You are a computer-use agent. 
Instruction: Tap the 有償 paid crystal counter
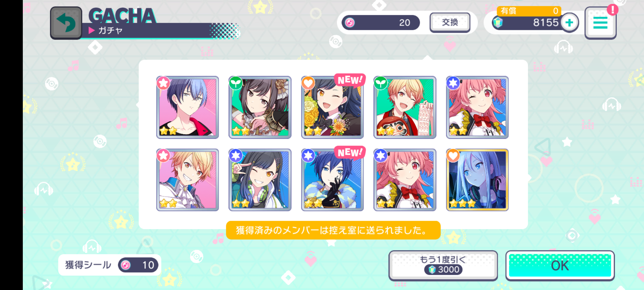click(x=529, y=11)
